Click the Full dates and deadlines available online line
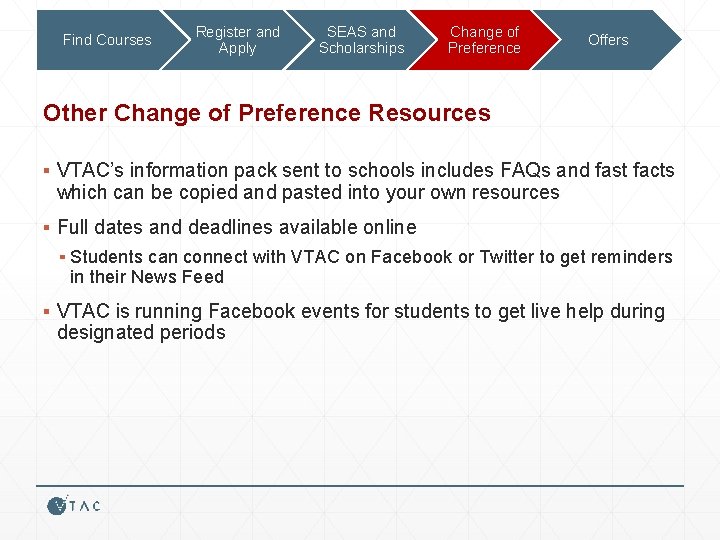 click(237, 227)
